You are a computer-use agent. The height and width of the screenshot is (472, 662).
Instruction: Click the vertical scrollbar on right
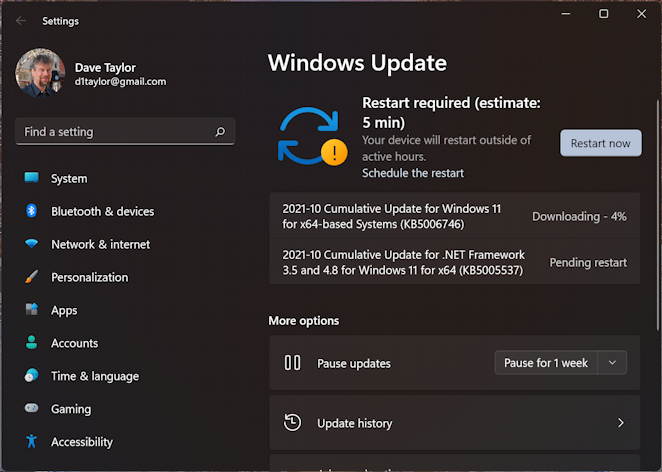coord(657,214)
